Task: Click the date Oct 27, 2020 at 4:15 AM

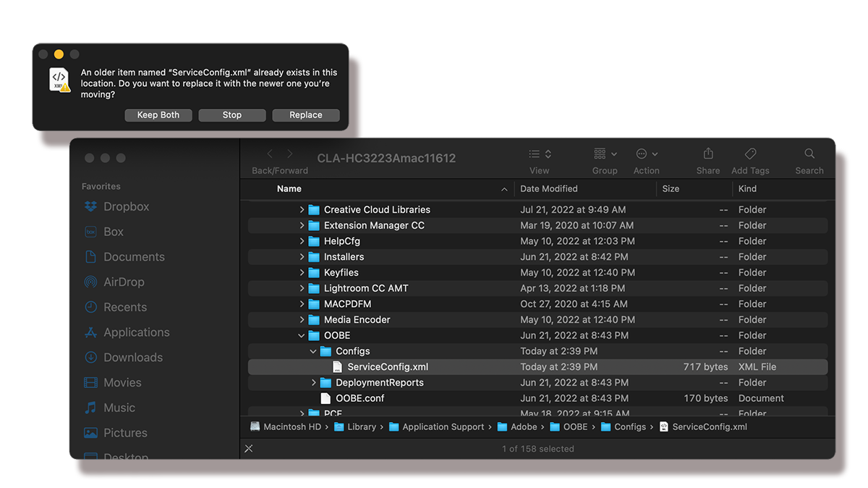Action: point(574,304)
